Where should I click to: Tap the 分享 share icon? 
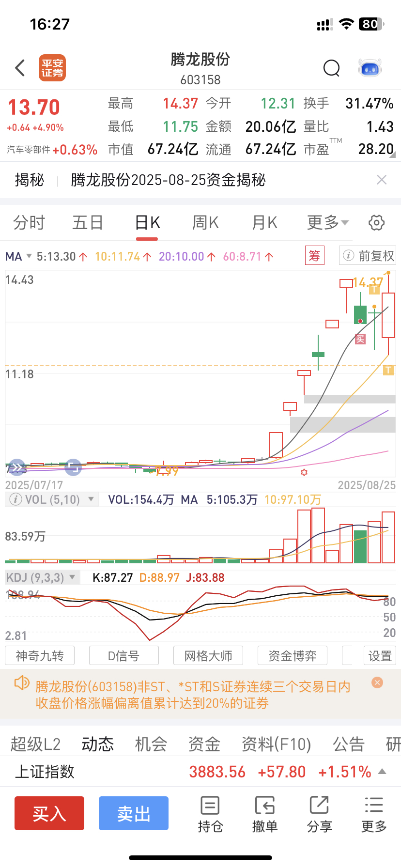(320, 814)
